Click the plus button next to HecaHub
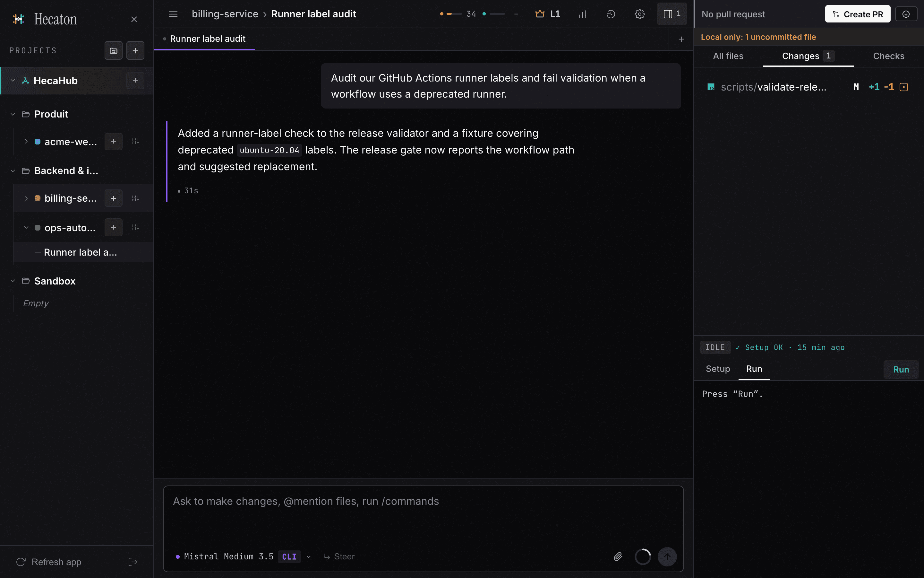Screen dimensions: 924x578 tap(135, 80)
